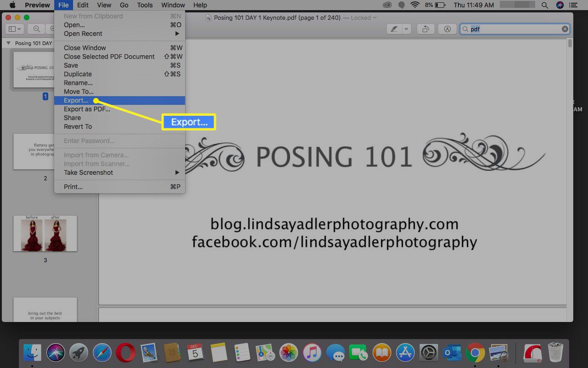Open the Locked title dropdown
The width and height of the screenshot is (588, 368).
tap(364, 17)
